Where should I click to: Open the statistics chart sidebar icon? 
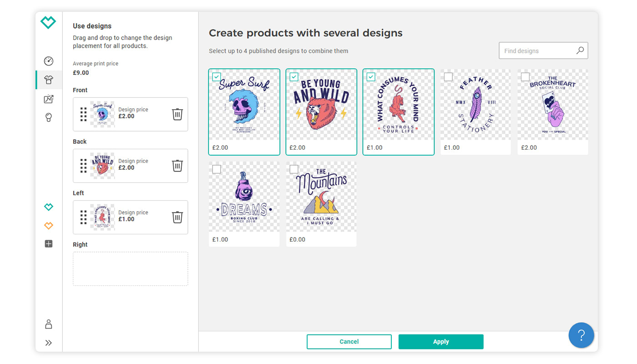(x=49, y=99)
